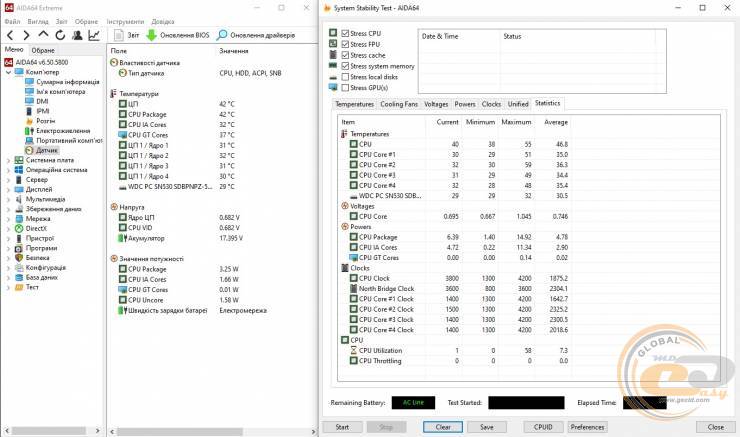Open the Довідка menu
This screenshot has width=740, height=437.
point(163,22)
